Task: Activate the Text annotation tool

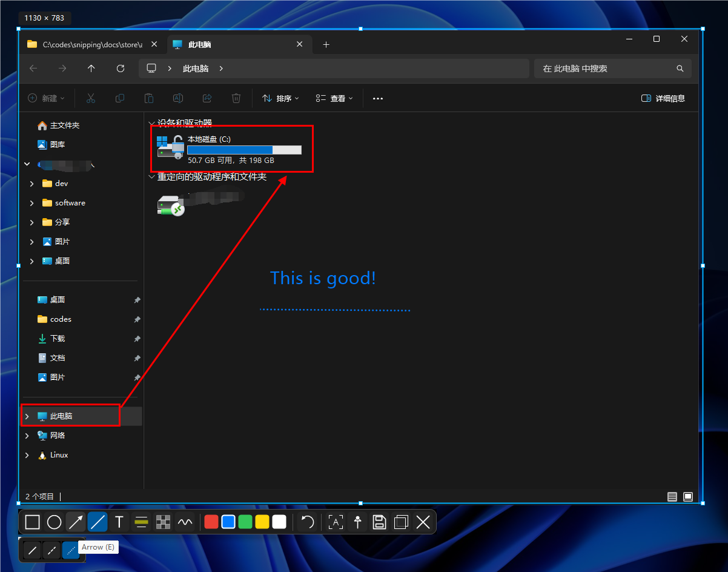Action: [x=119, y=522]
